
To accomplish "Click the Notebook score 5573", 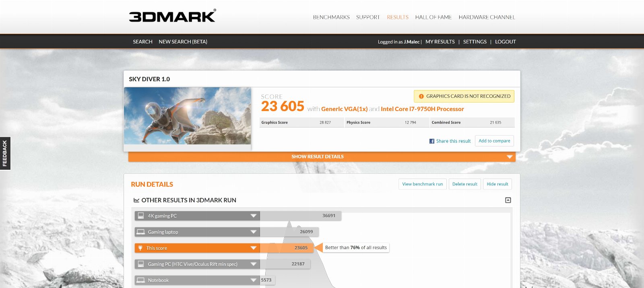I will [266, 280].
